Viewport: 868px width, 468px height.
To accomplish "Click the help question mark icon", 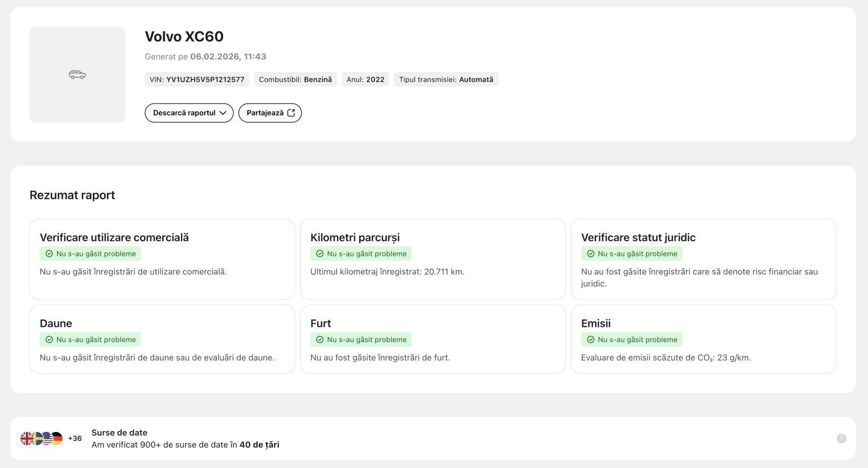I will [x=841, y=439].
